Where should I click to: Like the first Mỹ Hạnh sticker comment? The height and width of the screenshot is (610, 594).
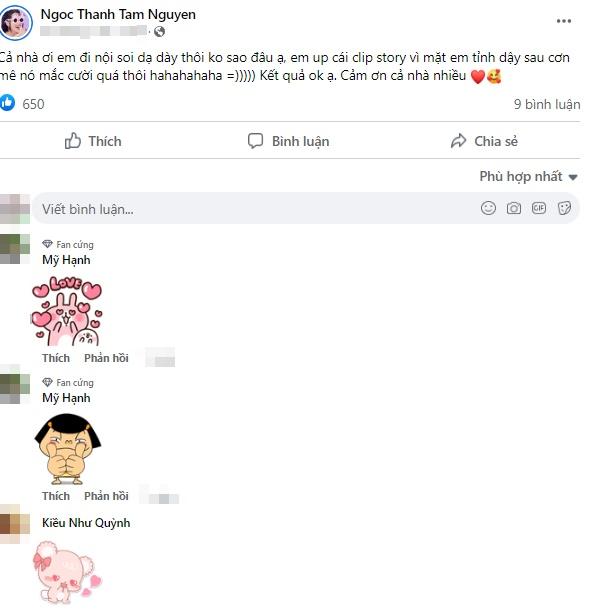56,358
